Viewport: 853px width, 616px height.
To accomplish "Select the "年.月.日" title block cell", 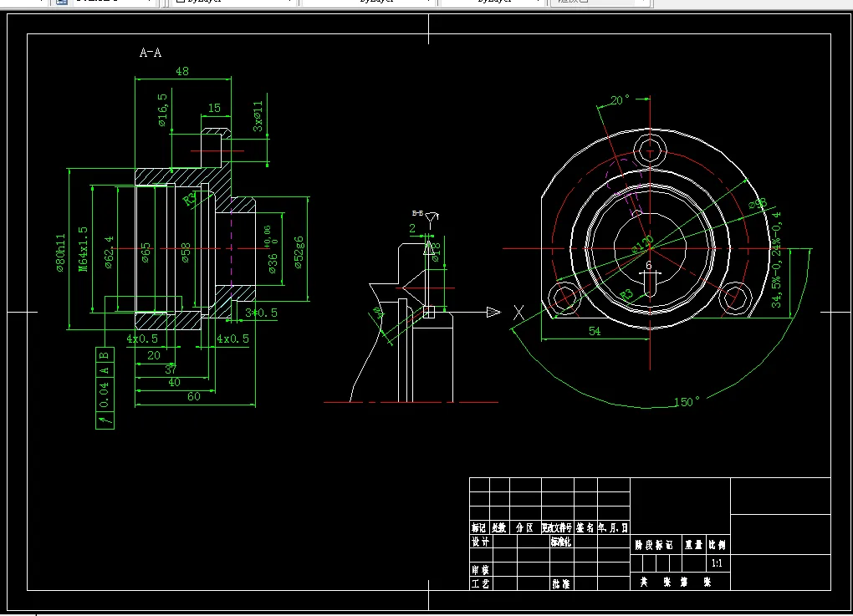I will coord(613,527).
